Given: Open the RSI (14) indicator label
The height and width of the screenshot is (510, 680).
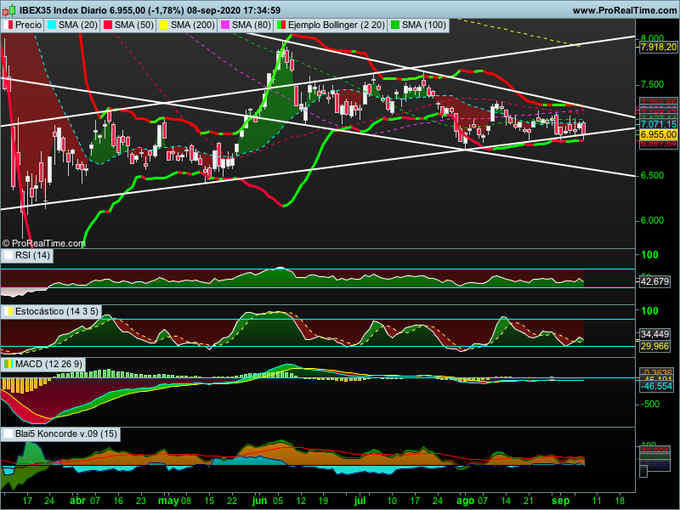Looking at the screenshot, I should pos(35,256).
